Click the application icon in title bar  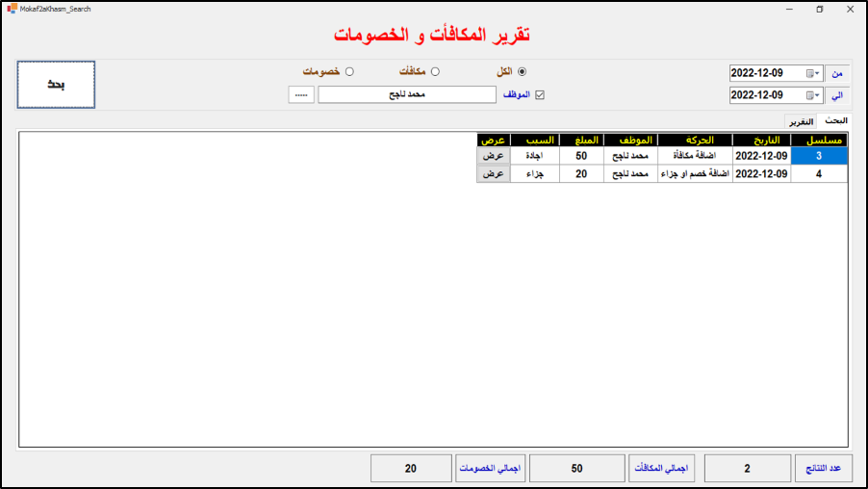click(11, 8)
